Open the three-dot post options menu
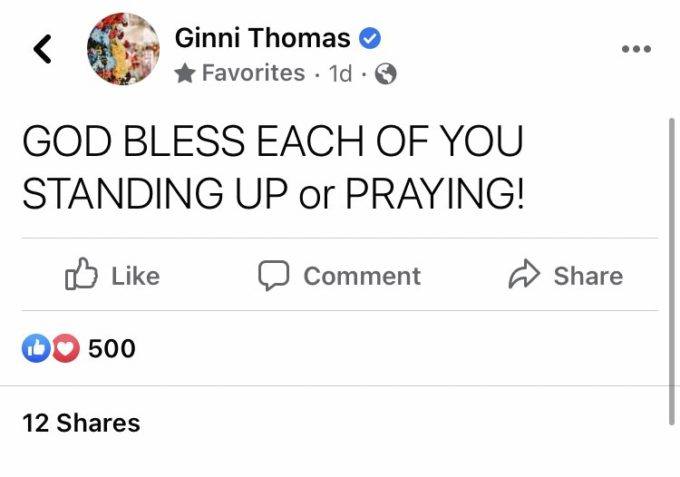Screen dimensions: 680x477 636,49
